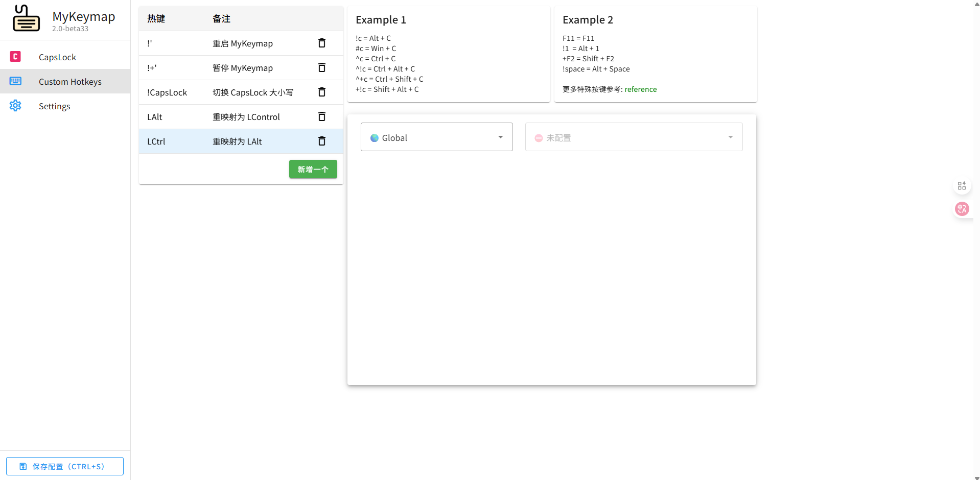Viewport: 980px width, 480px height.
Task: Click the MyKeymap keyboard logo
Action: pos(26,19)
